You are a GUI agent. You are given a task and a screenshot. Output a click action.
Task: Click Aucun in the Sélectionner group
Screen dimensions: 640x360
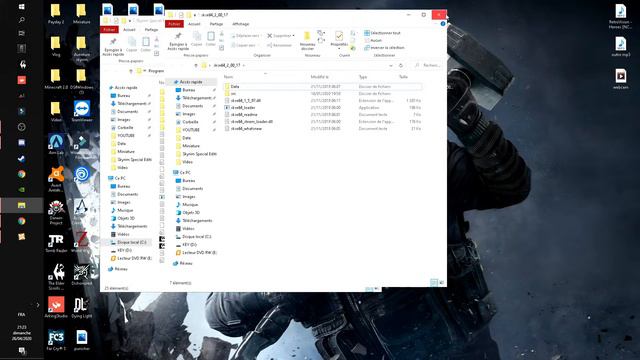(373, 40)
